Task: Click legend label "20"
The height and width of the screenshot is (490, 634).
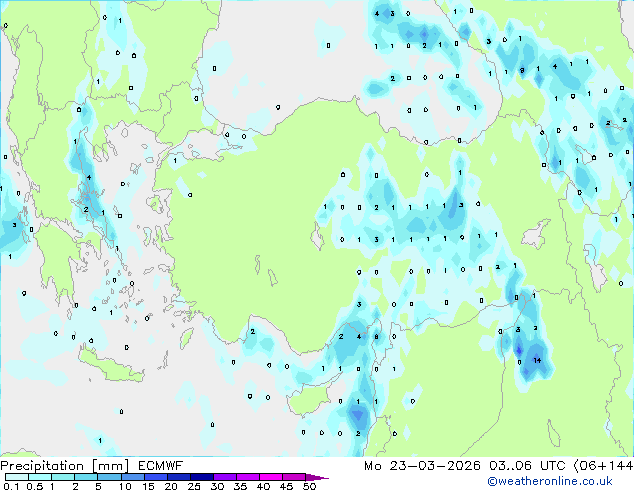Action: click(171, 486)
